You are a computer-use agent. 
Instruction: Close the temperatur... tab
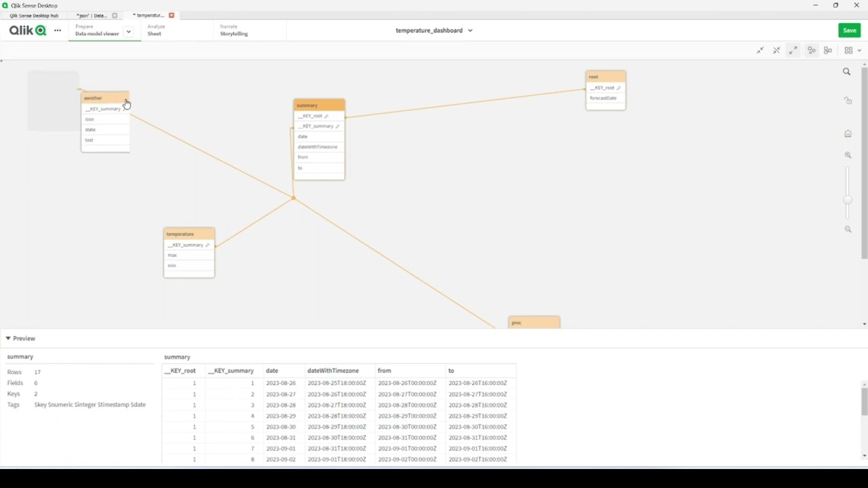172,15
